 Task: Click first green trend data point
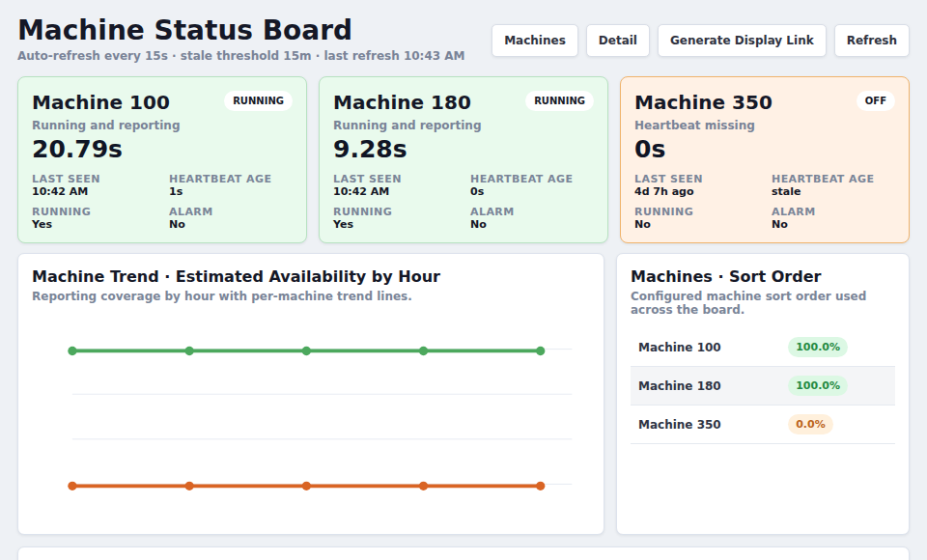tap(72, 351)
